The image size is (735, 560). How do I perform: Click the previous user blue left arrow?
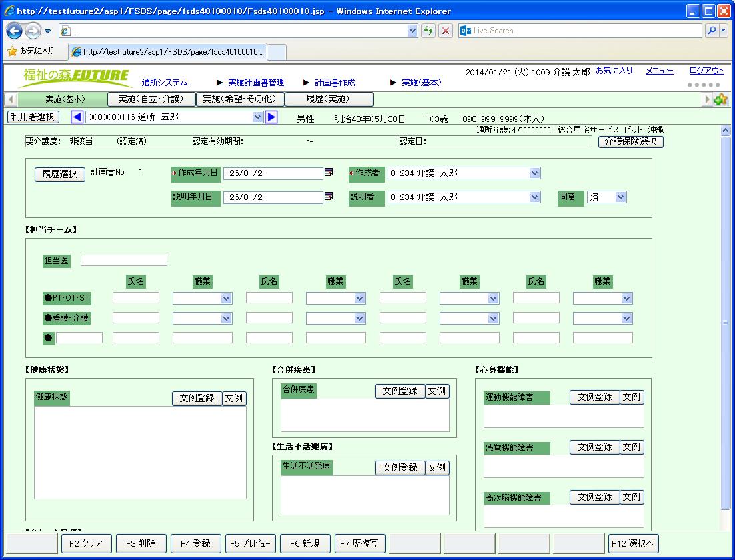77,117
